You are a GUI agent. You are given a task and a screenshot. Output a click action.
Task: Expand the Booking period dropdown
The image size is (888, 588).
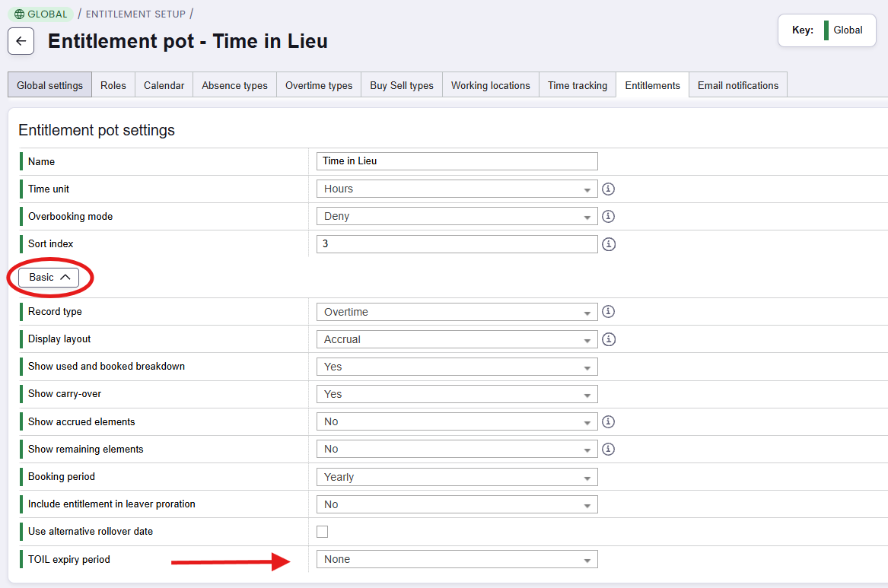point(457,477)
